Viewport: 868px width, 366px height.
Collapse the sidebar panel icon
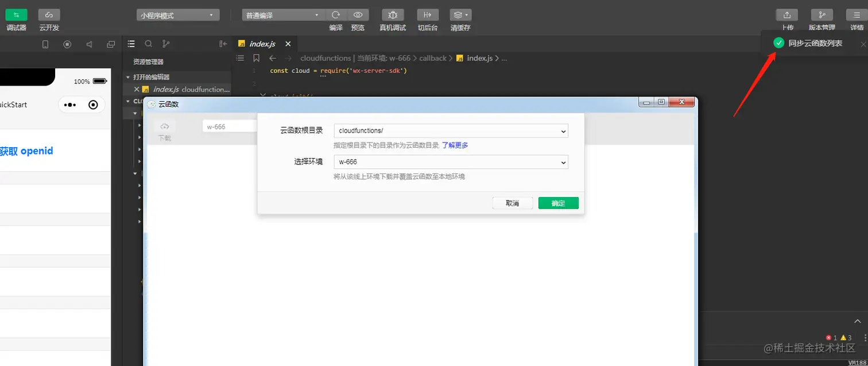point(223,44)
